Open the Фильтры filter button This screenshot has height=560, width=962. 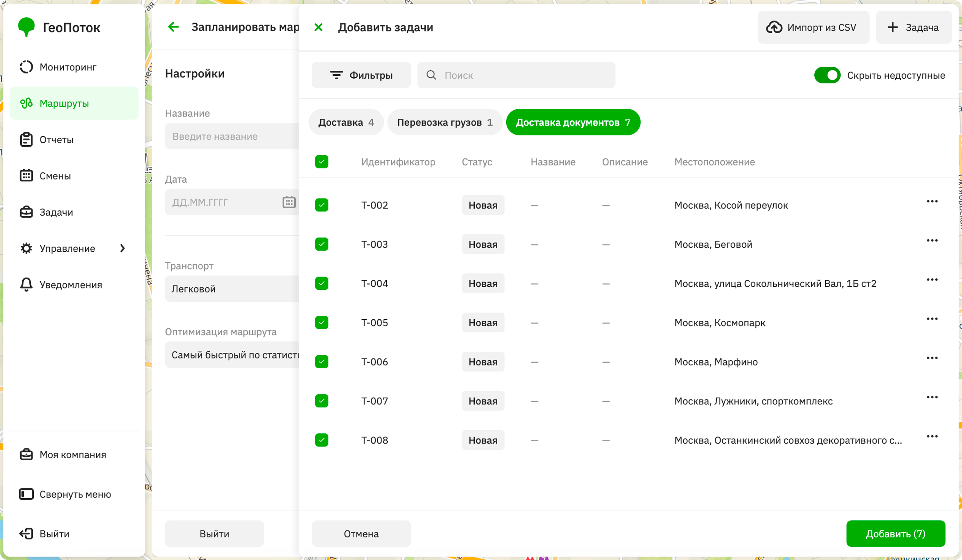(x=361, y=75)
